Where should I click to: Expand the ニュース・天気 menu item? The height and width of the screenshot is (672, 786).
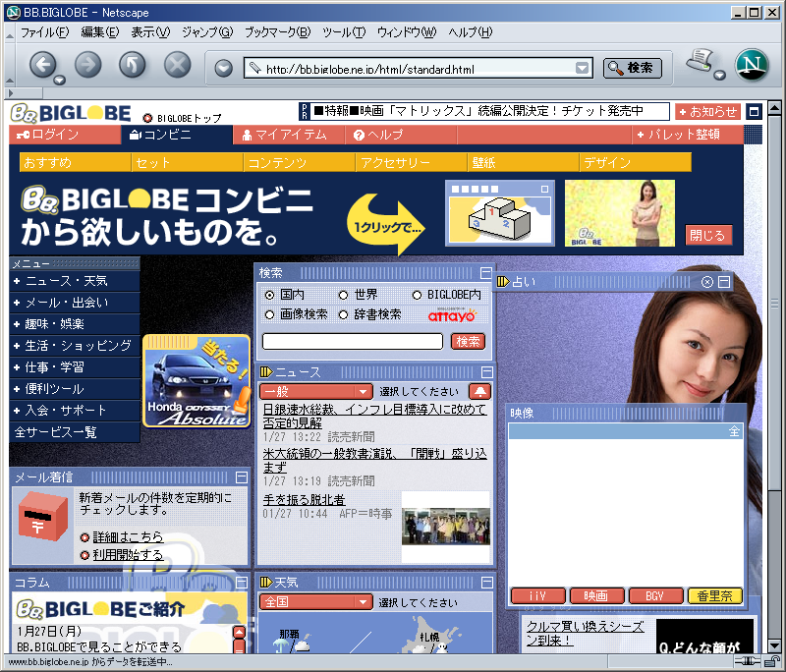point(75,281)
